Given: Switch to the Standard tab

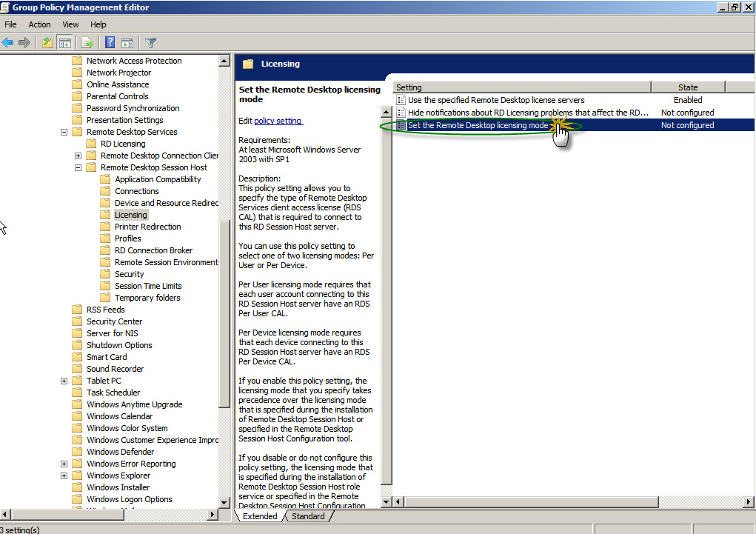Looking at the screenshot, I should [308, 516].
